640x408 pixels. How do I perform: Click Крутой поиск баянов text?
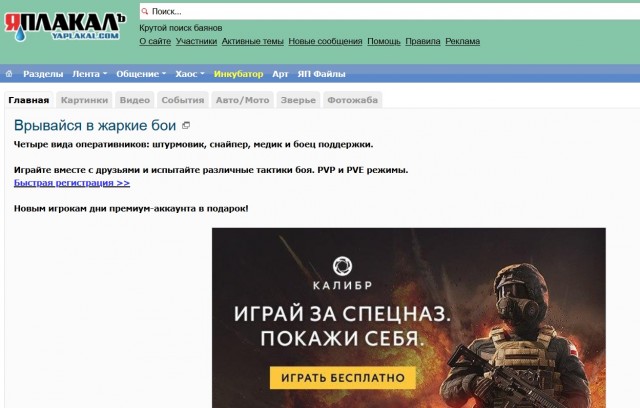tap(181, 28)
